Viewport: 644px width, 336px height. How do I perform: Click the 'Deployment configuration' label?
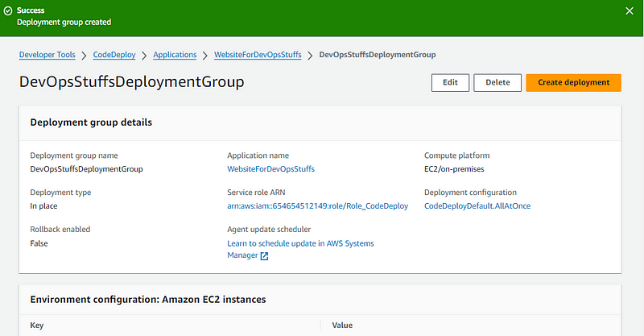coord(470,193)
